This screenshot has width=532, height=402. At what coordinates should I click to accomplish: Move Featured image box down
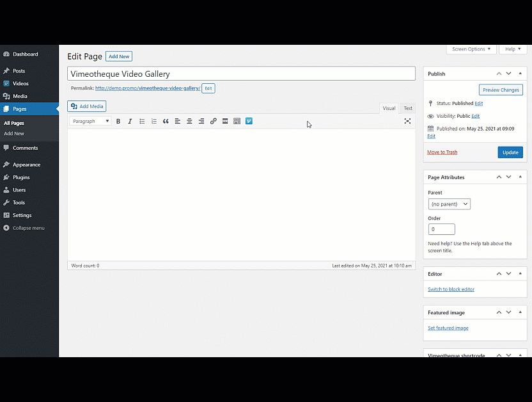click(x=508, y=313)
